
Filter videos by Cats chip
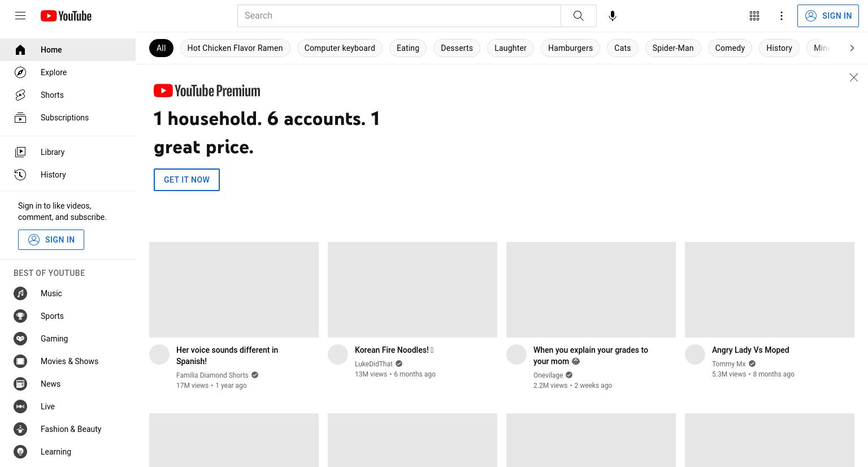pyautogui.click(x=623, y=48)
